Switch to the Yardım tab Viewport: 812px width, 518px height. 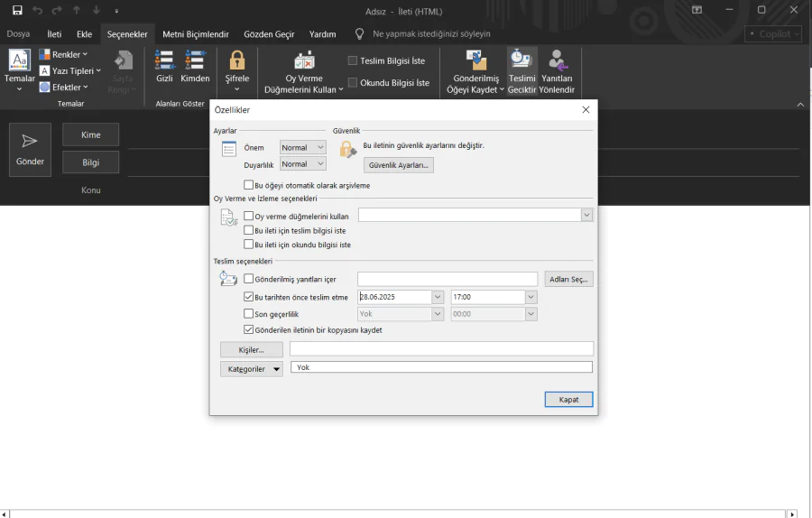(x=323, y=33)
